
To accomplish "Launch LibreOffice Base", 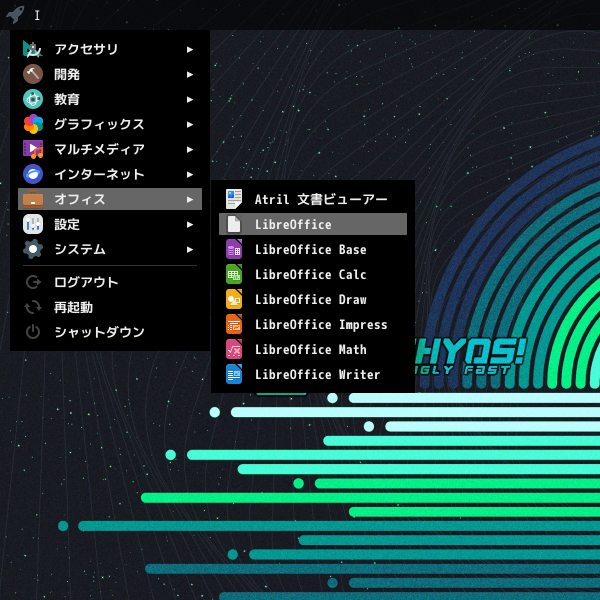I will pyautogui.click(x=313, y=249).
